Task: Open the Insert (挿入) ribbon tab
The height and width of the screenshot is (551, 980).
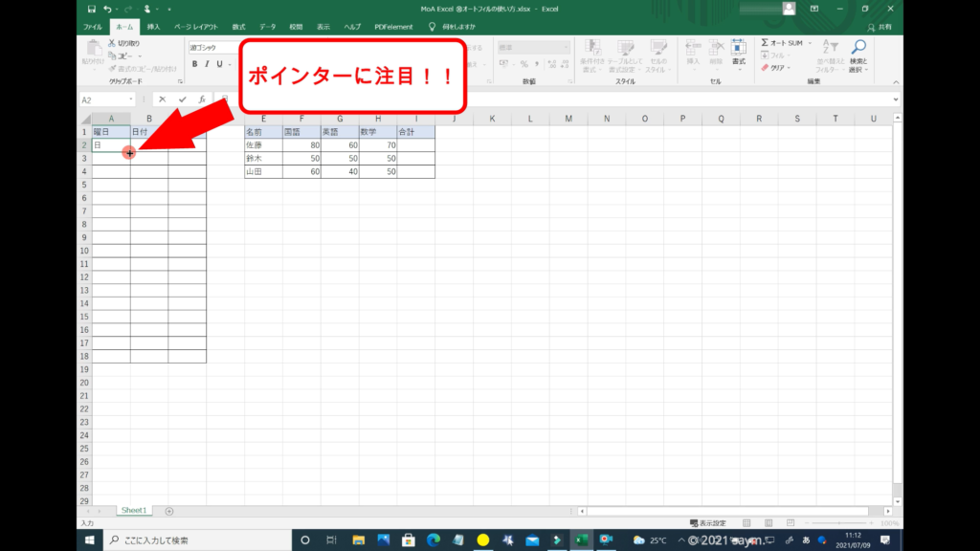Action: [153, 27]
